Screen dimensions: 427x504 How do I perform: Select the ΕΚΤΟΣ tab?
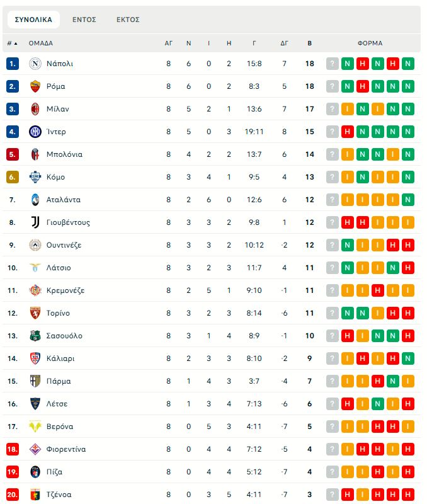pos(128,20)
